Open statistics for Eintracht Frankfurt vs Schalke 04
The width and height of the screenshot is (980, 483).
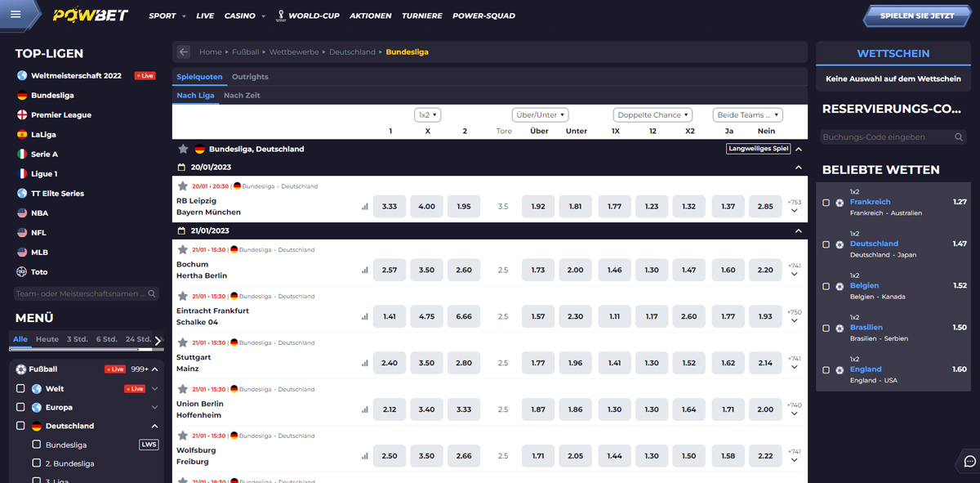(x=365, y=317)
